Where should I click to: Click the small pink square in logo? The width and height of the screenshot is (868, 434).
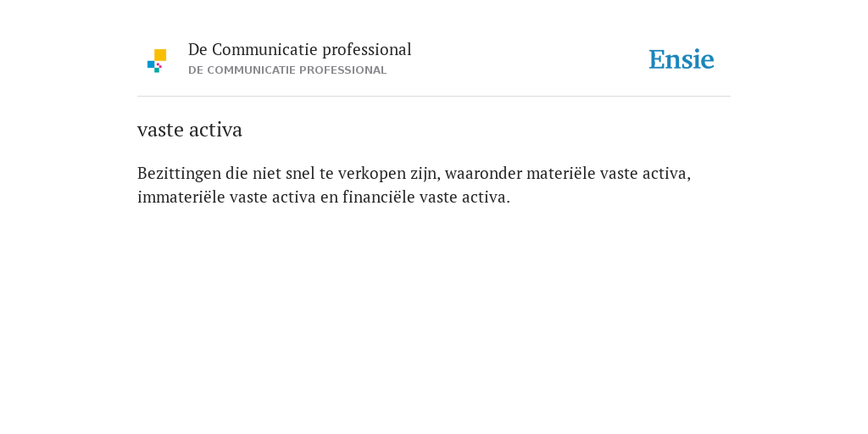(x=159, y=65)
